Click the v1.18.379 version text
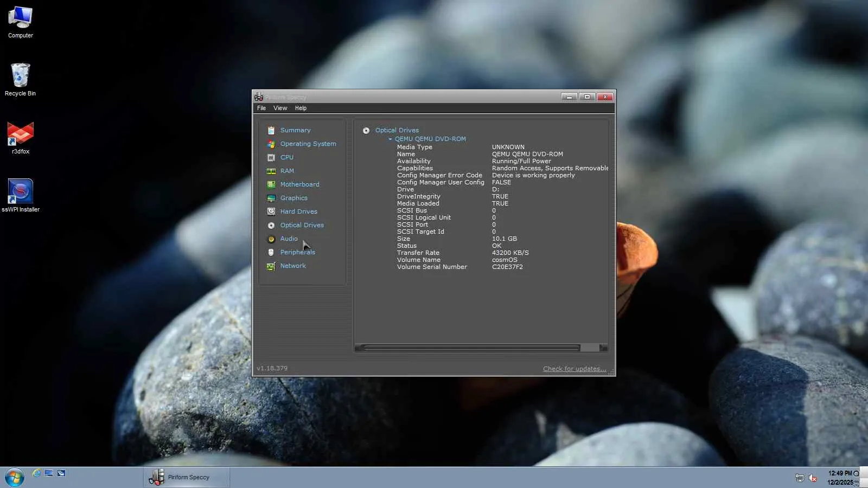Viewport: 868px width, 488px height. click(272, 368)
